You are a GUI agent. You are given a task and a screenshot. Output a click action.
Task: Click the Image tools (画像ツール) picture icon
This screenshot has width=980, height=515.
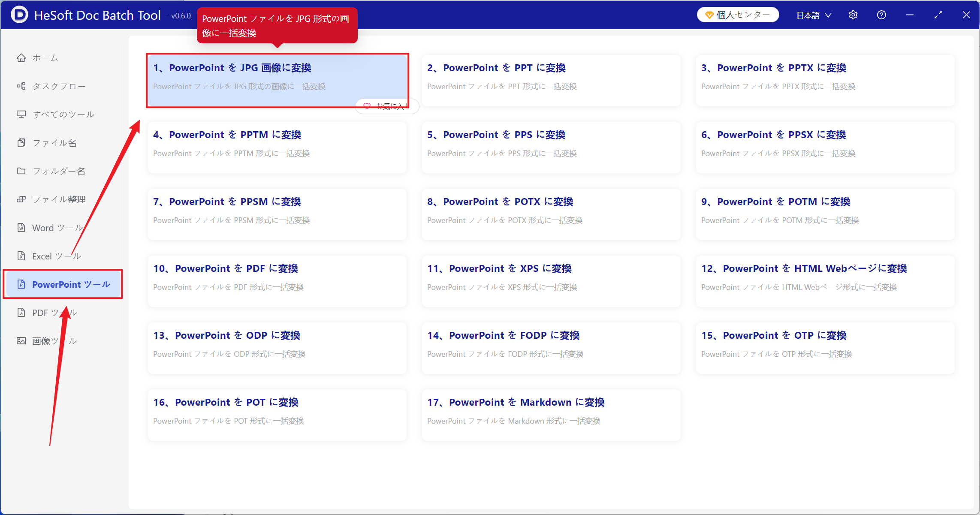point(21,341)
